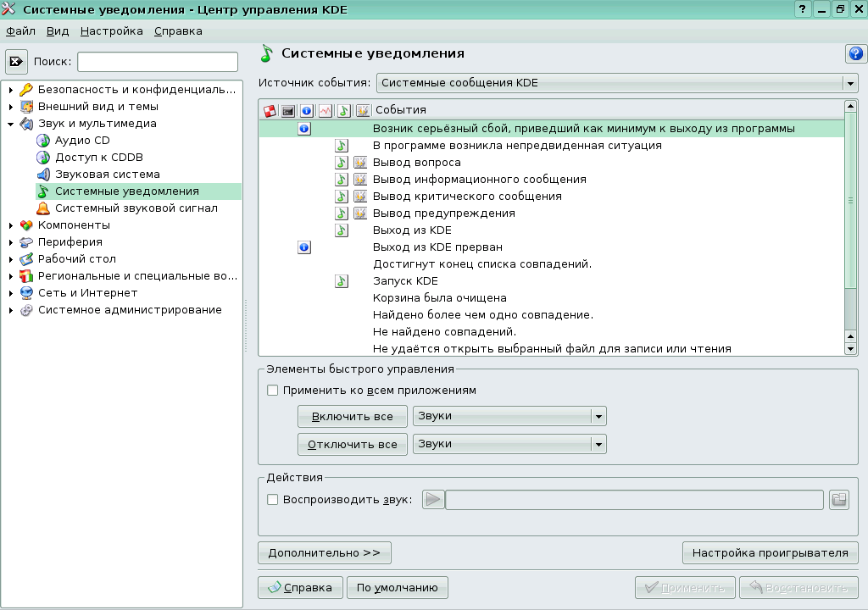Click the info message icon beside 'Выход из KDE прерван'
This screenshot has height=610, width=868.
click(305, 247)
